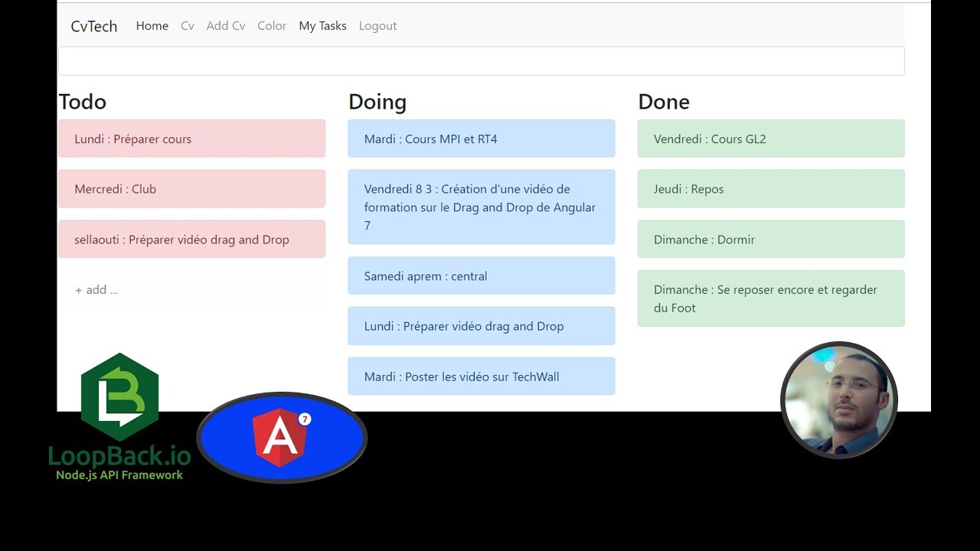Select 'Mardi : Cours MPI et RT4' card
The width and height of the screenshot is (980, 551).
pyautogui.click(x=482, y=139)
